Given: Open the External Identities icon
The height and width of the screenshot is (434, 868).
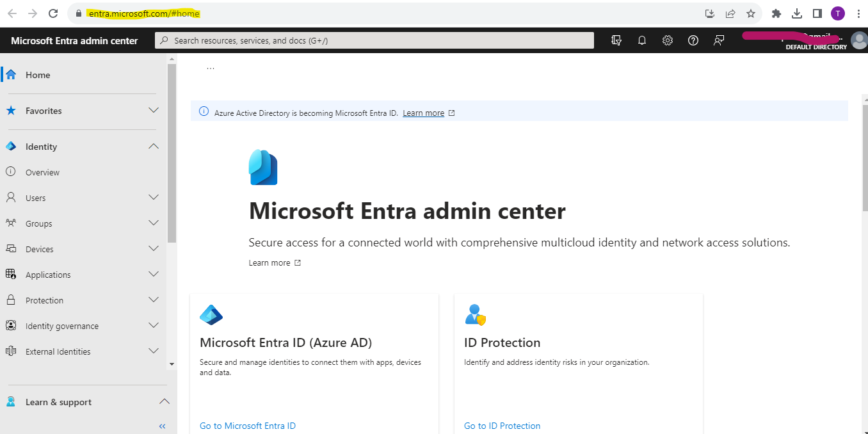Looking at the screenshot, I should (x=11, y=351).
